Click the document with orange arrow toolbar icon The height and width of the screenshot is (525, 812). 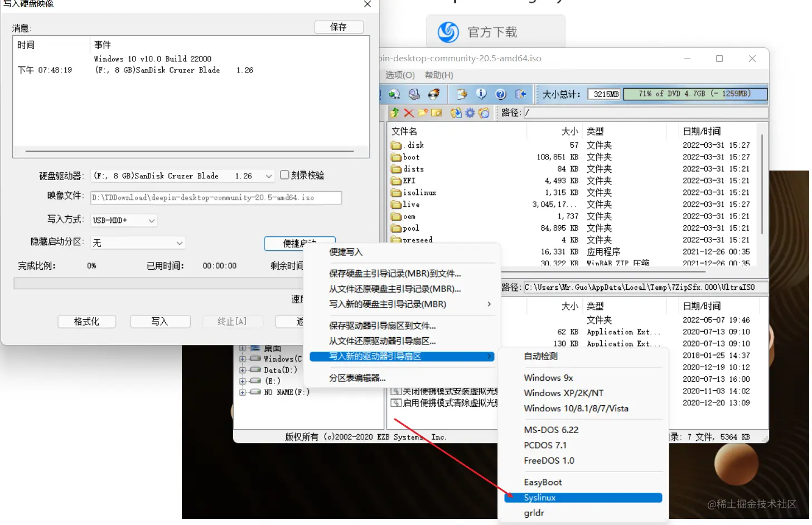462,94
